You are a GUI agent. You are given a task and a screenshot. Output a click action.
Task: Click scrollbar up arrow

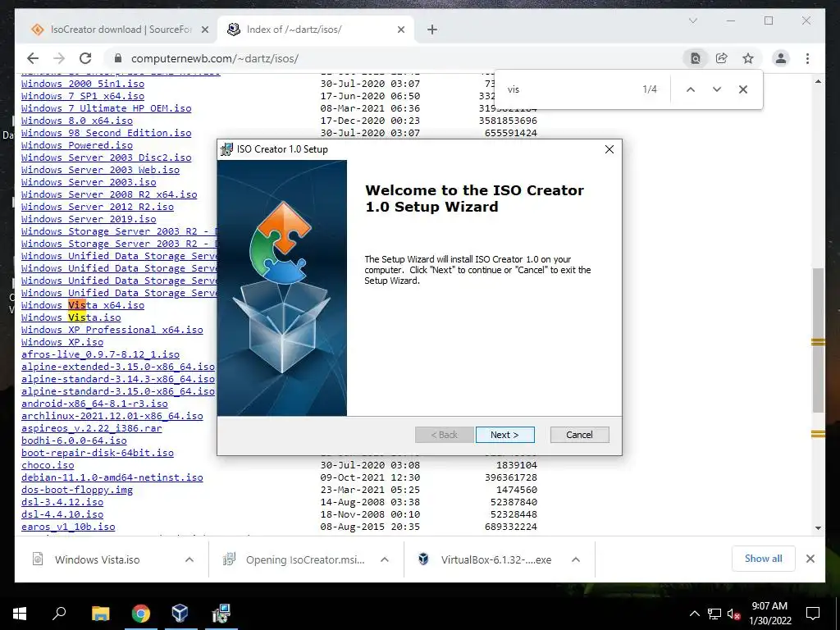818,81
